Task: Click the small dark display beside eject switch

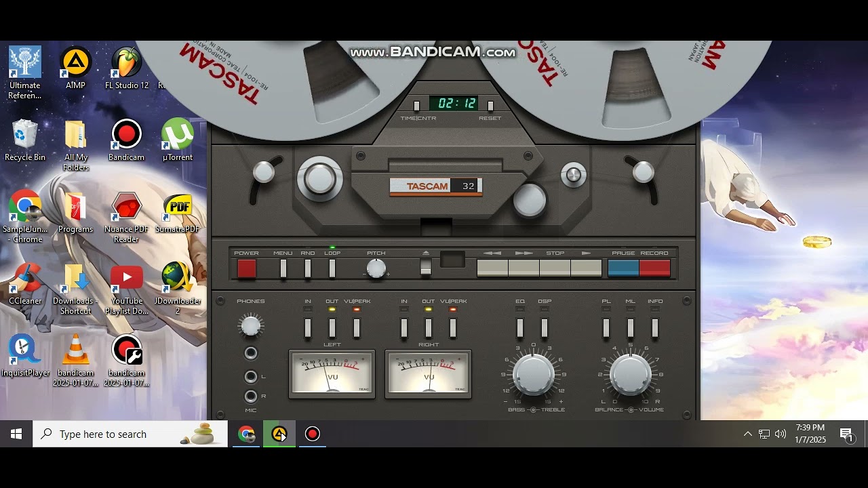Action: pos(452,260)
